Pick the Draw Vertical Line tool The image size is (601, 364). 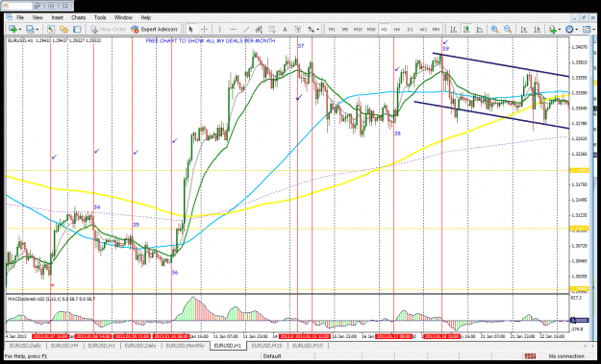point(219,29)
